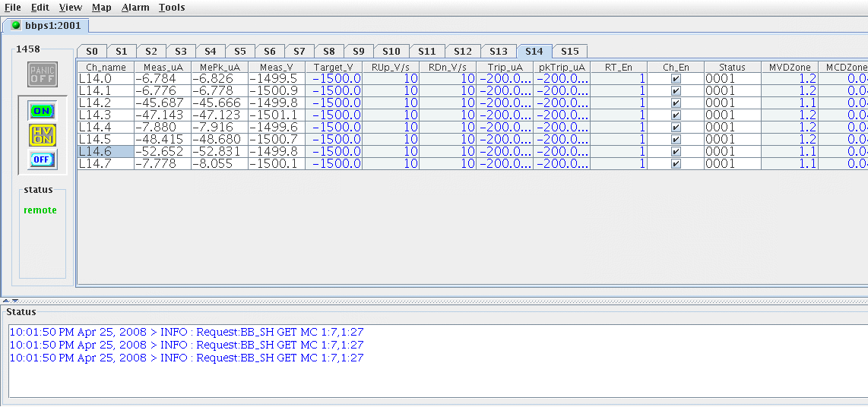
Task: Click the green remote status text
Action: pos(40,210)
